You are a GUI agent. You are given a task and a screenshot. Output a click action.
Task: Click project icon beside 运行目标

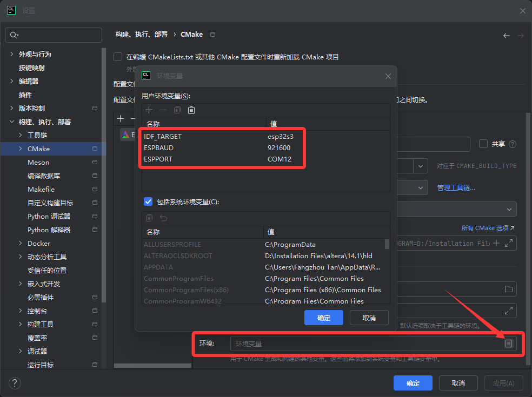95,365
